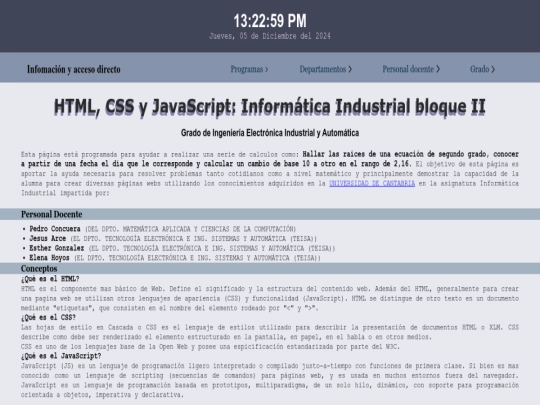
Task: Click the ¿Qué es el HTML? question
Action: (x=50, y=279)
